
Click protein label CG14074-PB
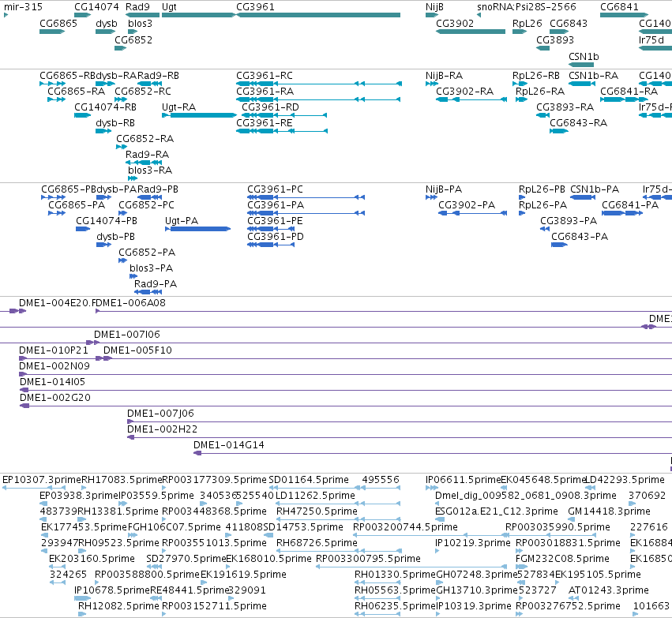tap(107, 220)
